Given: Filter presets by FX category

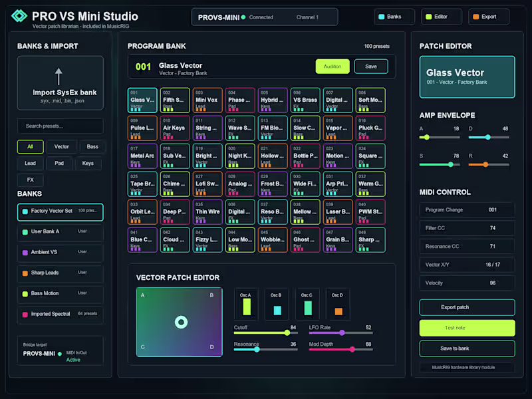Looking at the screenshot, I should point(30,180).
